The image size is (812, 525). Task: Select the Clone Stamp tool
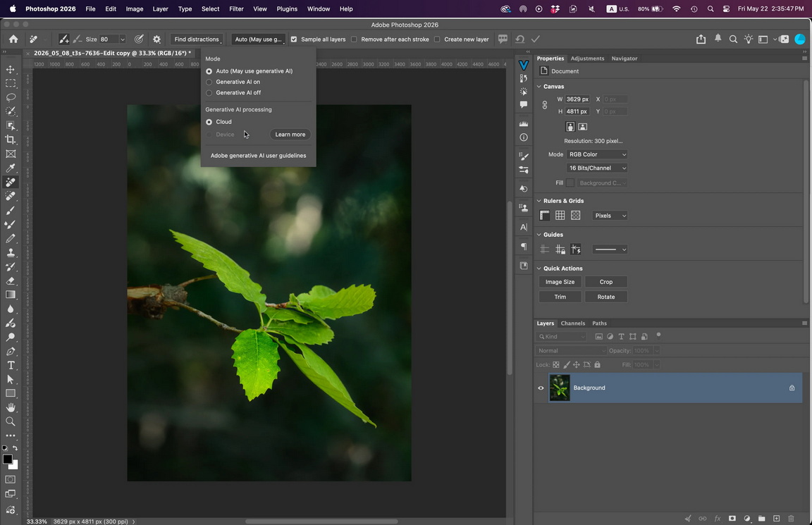coord(11,253)
